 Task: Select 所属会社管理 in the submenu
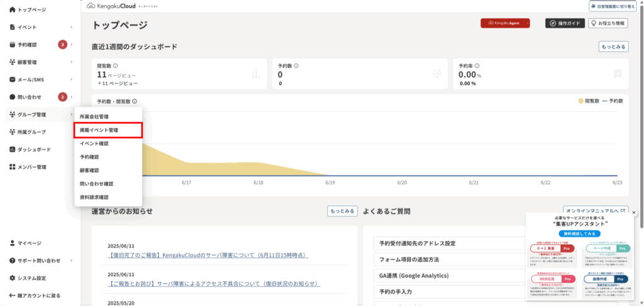pyautogui.click(x=94, y=117)
